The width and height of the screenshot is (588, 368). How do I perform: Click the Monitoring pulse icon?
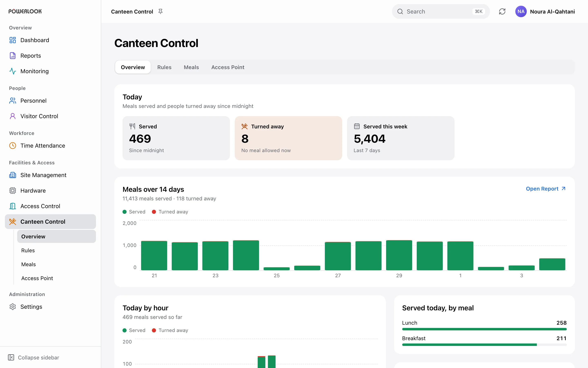13,71
